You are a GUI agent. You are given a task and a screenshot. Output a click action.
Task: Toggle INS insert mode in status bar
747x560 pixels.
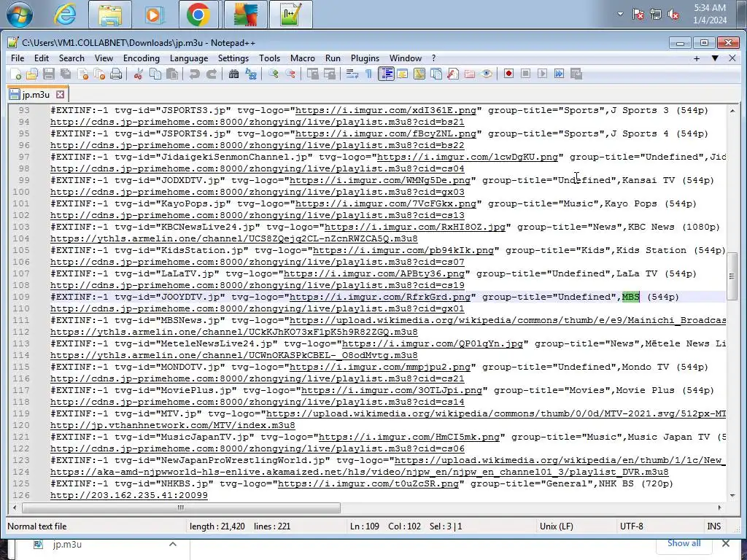(713, 526)
